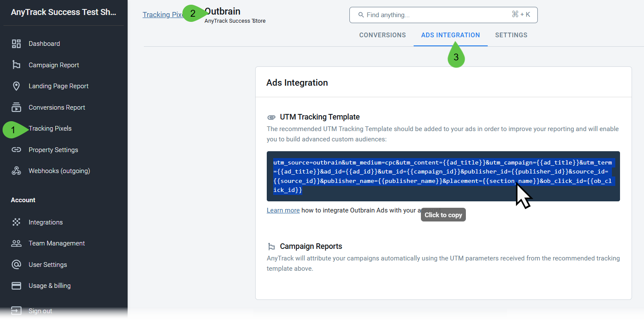The height and width of the screenshot is (320, 644).
Task: Switch to the Settings tab
Action: coord(511,35)
